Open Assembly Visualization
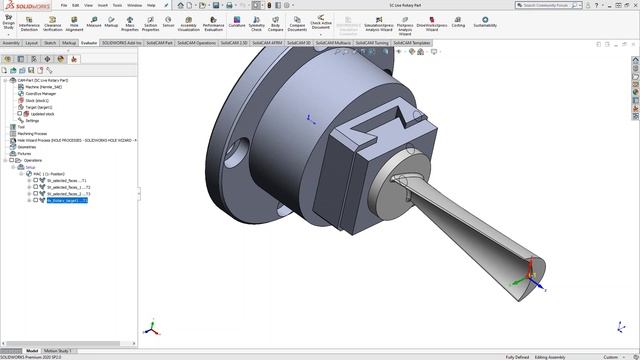 pos(189,24)
